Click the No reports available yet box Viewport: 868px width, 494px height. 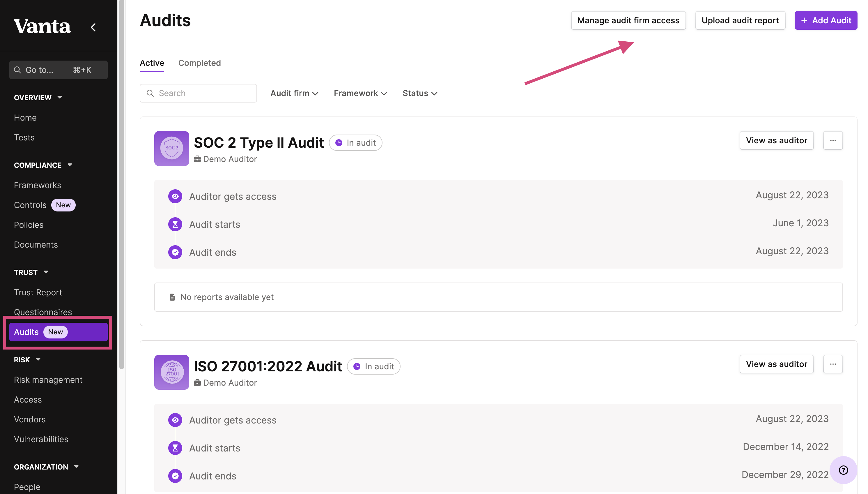click(498, 297)
